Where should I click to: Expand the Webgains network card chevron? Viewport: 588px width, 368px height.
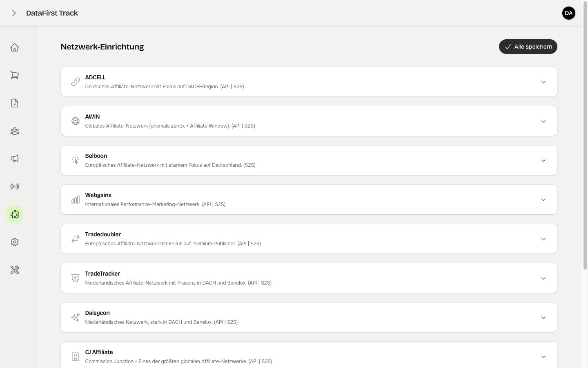(543, 200)
